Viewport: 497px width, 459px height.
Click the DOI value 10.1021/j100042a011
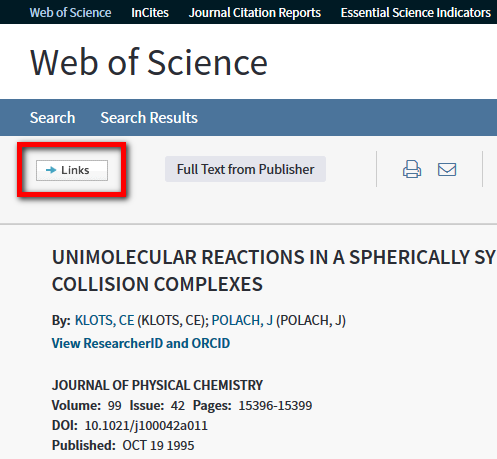(146, 426)
